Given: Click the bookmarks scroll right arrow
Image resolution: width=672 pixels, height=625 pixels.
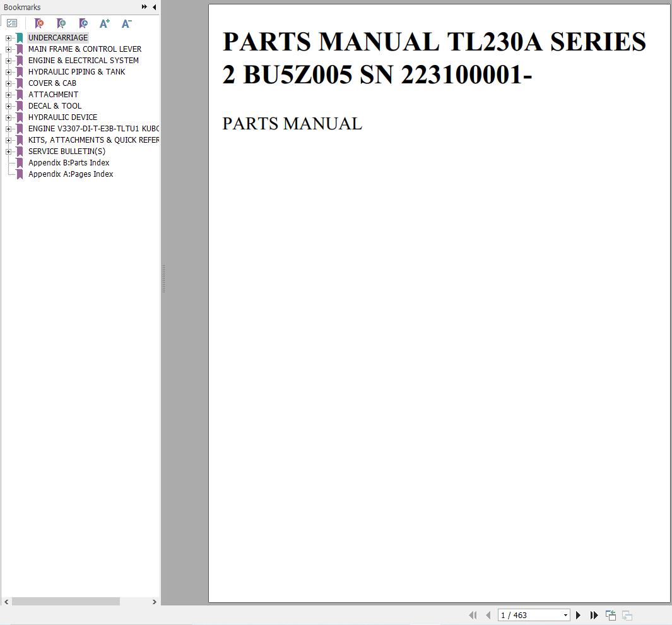Looking at the screenshot, I should pyautogui.click(x=155, y=602).
